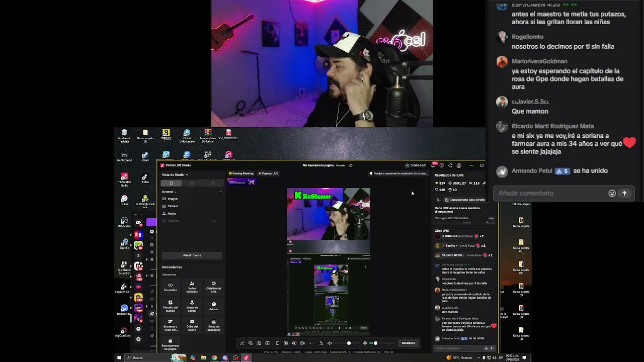Click the camera resolution tip banner
The height and width of the screenshot is (362, 644).
tap(398, 173)
